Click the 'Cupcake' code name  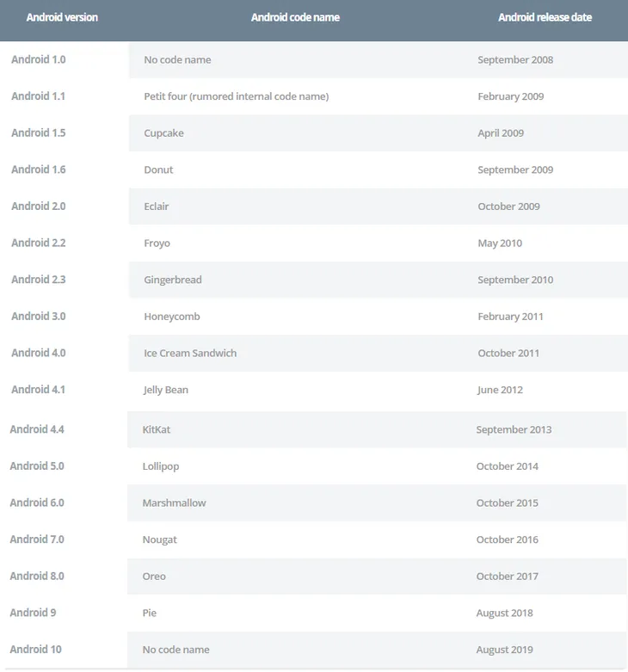coord(163,133)
